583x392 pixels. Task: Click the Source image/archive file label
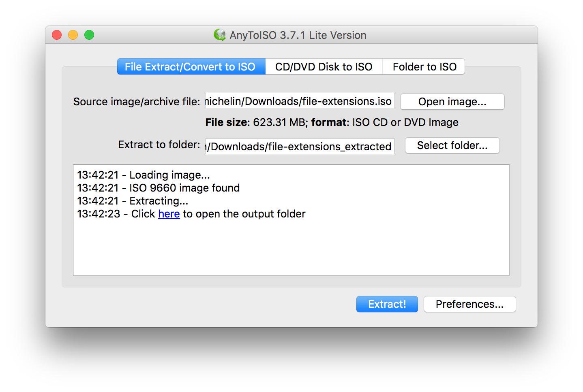pos(137,102)
